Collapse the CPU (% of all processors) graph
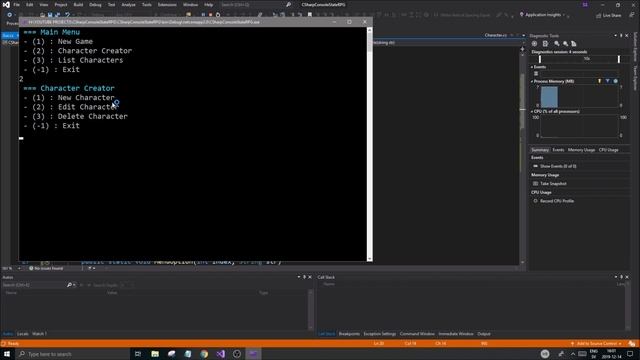Screen dimensions: 640x360 pyautogui.click(x=532, y=111)
